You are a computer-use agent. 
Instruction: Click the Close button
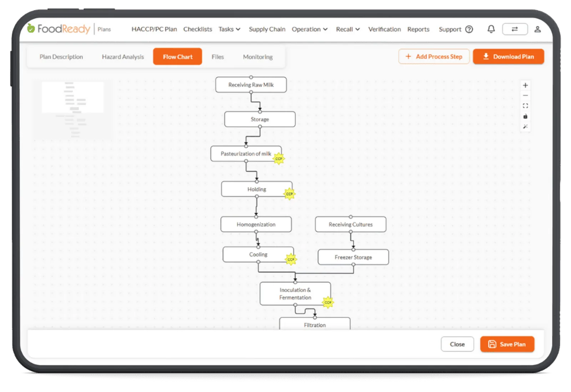point(457,344)
